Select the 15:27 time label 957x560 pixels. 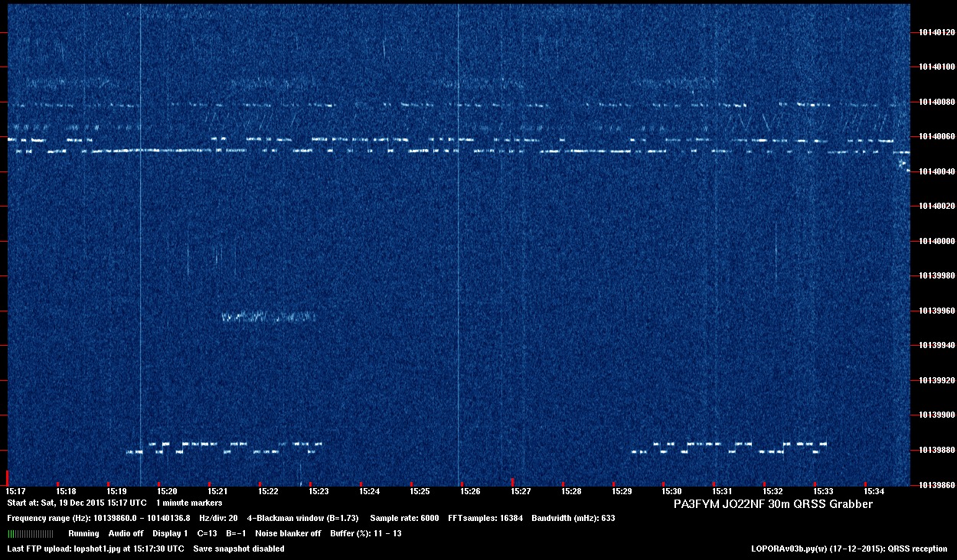coord(521,491)
